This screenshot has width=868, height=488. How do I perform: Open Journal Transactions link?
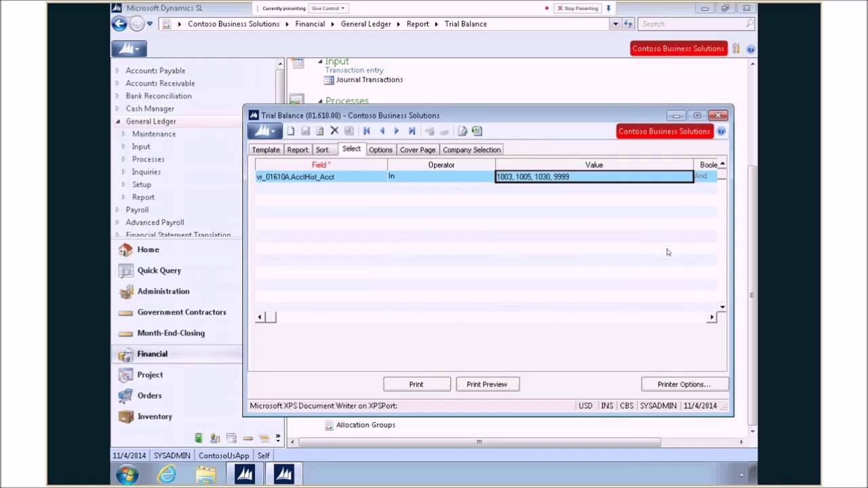(370, 80)
